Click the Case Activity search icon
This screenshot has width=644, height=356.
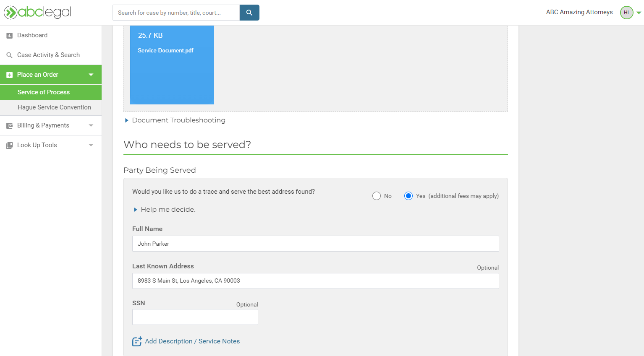point(9,55)
